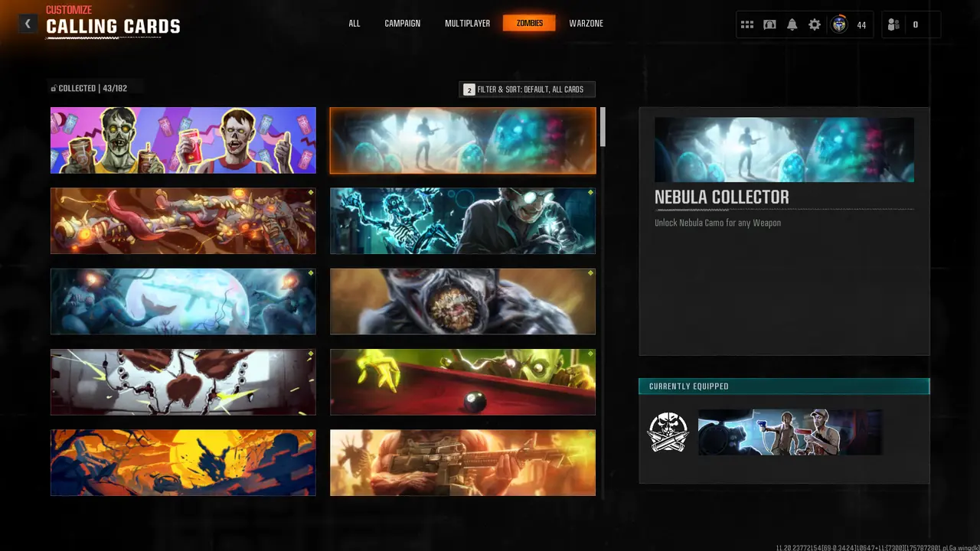
Task: Switch to the All tab
Action: point(354,24)
